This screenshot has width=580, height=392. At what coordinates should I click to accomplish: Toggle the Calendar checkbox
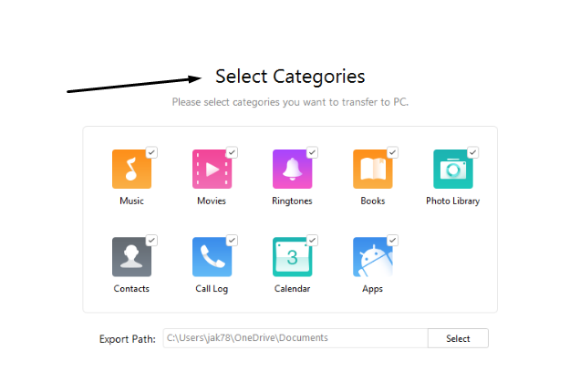(312, 241)
